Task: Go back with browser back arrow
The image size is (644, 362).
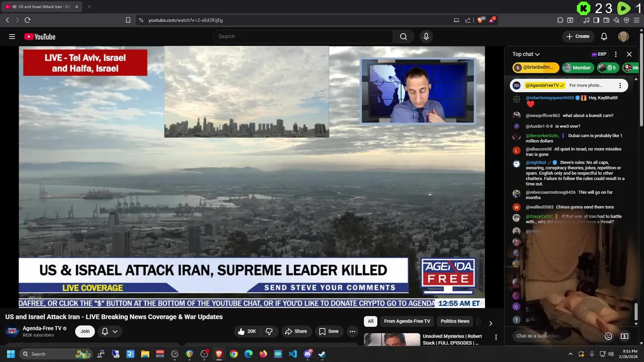Action: [7, 20]
